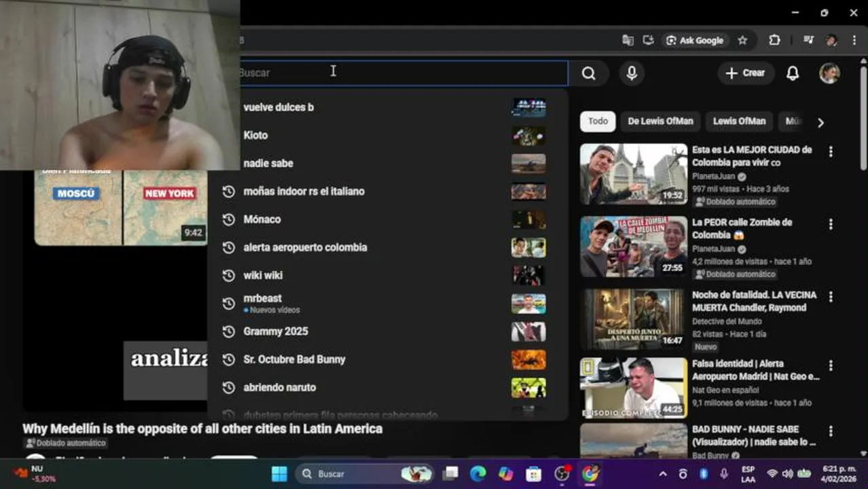Select suggestion 'Kioto'

pos(387,135)
